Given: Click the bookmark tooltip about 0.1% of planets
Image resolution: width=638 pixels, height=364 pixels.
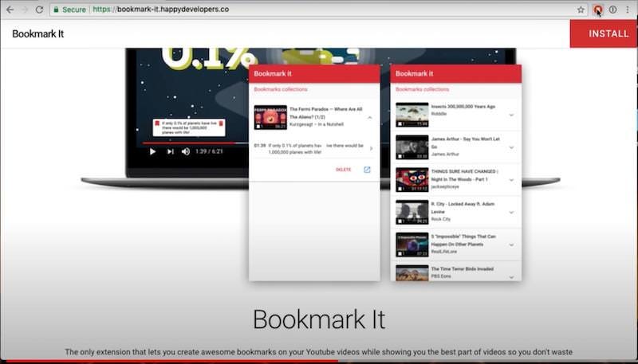Looking at the screenshot, I should coord(189,127).
